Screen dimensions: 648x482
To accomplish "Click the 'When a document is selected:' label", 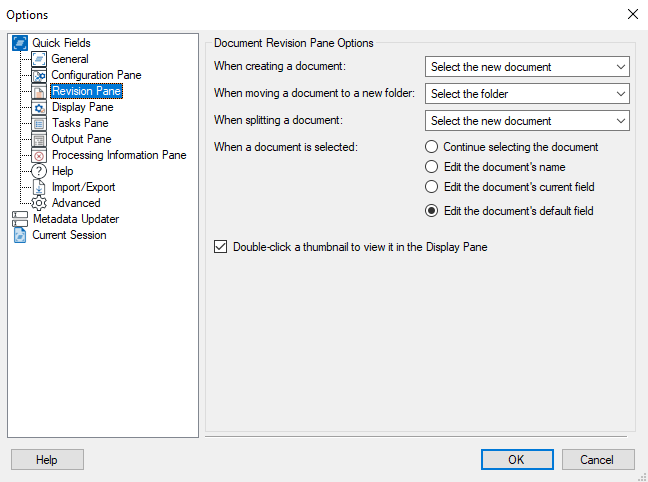I will tap(286, 147).
